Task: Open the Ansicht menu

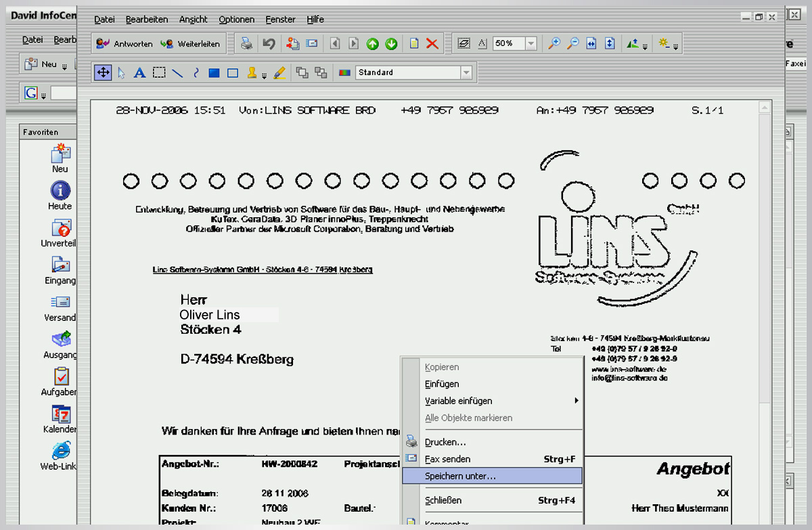Action: coord(194,20)
